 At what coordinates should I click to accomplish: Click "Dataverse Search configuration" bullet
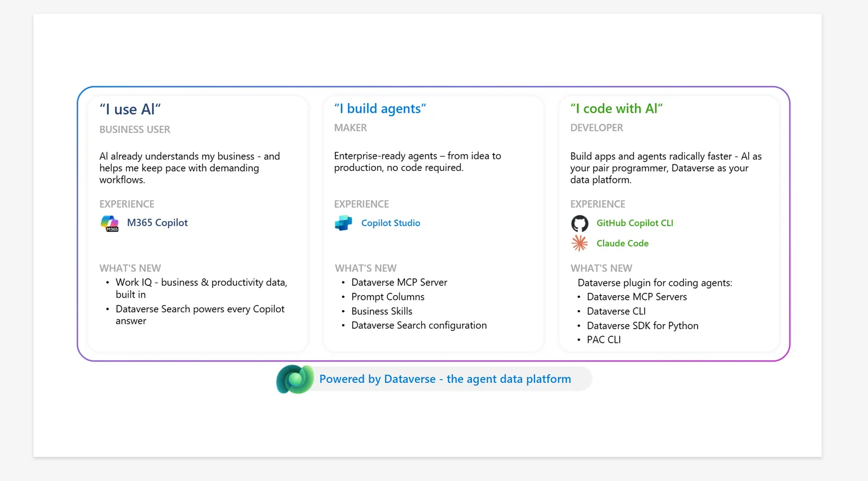(x=419, y=325)
